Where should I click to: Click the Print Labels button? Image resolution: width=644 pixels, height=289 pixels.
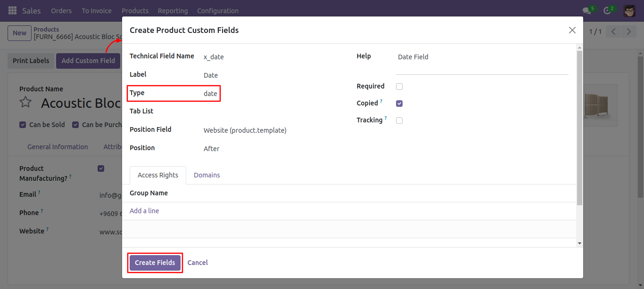[x=31, y=61]
